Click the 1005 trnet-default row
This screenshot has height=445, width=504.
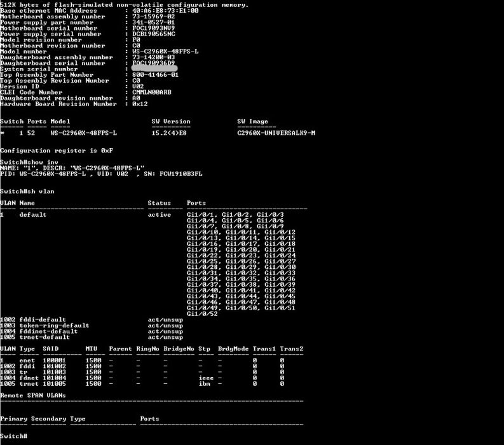point(92,337)
